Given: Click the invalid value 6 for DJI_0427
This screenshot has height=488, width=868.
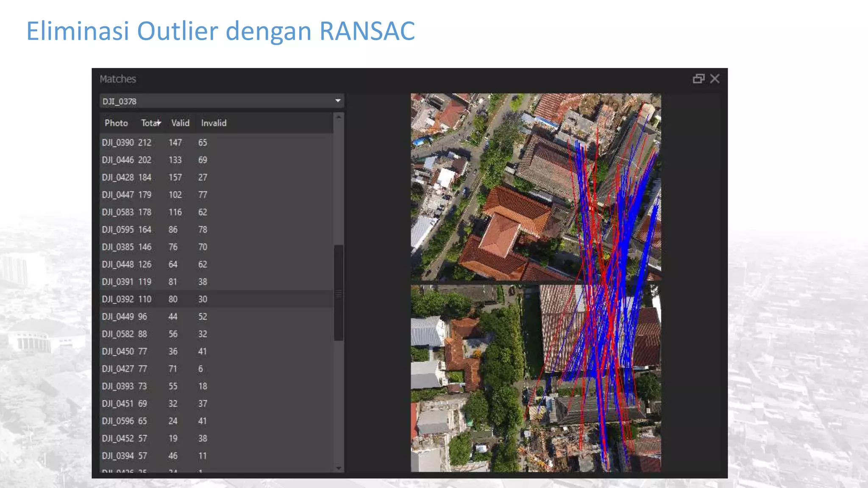Looking at the screenshot, I should [x=200, y=369].
